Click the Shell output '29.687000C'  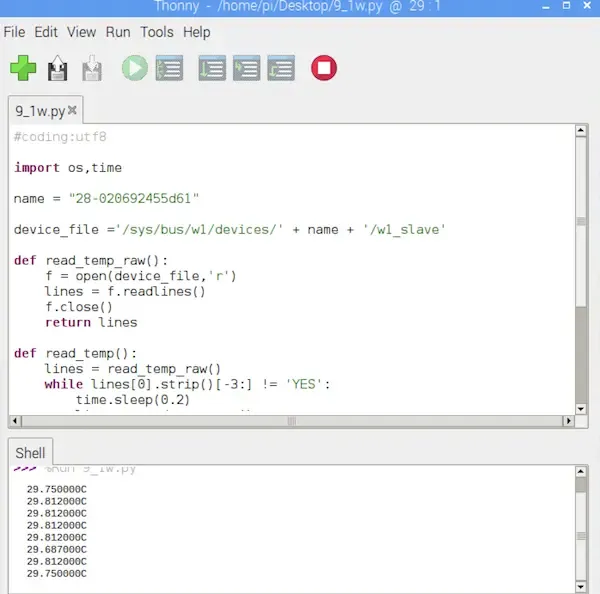[x=57, y=550]
